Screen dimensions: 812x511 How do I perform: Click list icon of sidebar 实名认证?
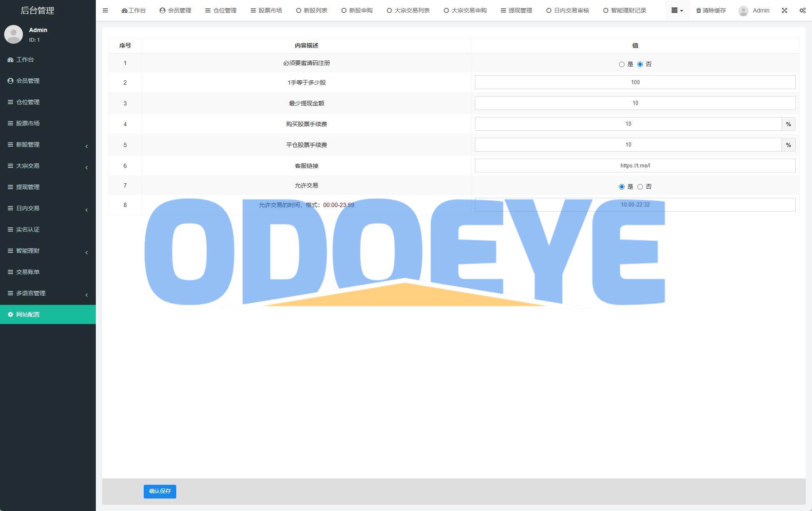point(10,229)
